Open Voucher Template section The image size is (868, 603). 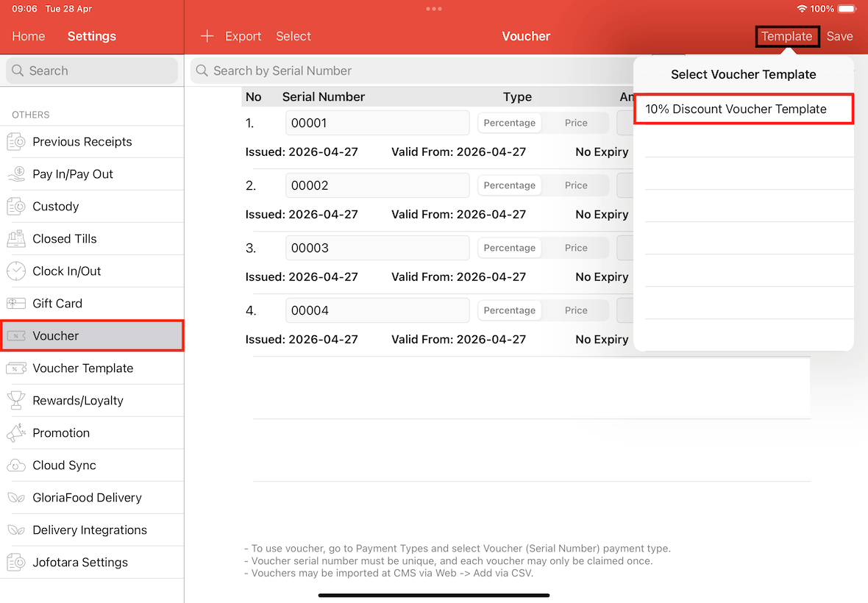pyautogui.click(x=92, y=368)
